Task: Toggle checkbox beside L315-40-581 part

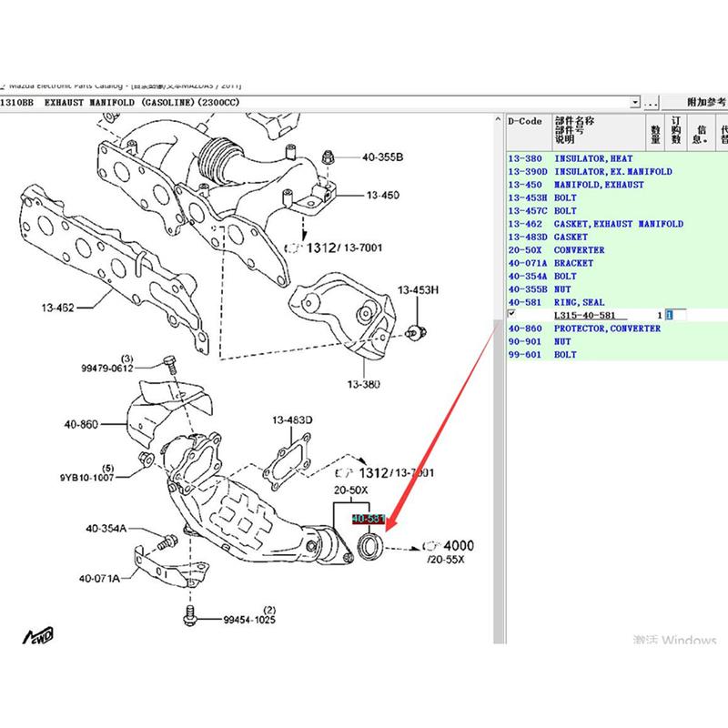Action: tap(511, 313)
